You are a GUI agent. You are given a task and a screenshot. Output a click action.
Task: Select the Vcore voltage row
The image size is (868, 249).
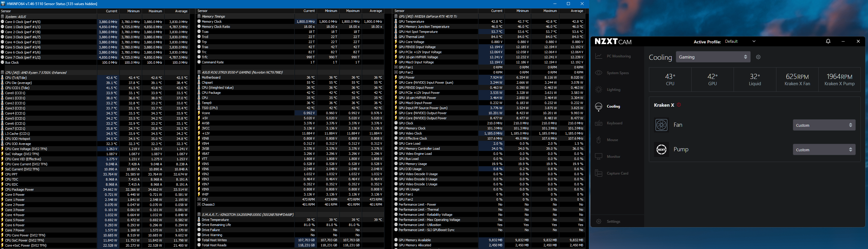(290, 113)
